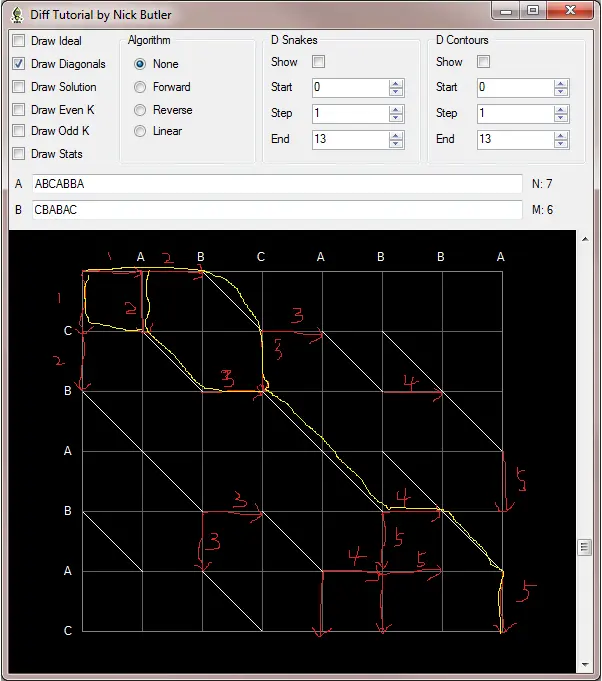Increase the D Snakes Step value
Screen dimensions: 602x681
point(396,110)
